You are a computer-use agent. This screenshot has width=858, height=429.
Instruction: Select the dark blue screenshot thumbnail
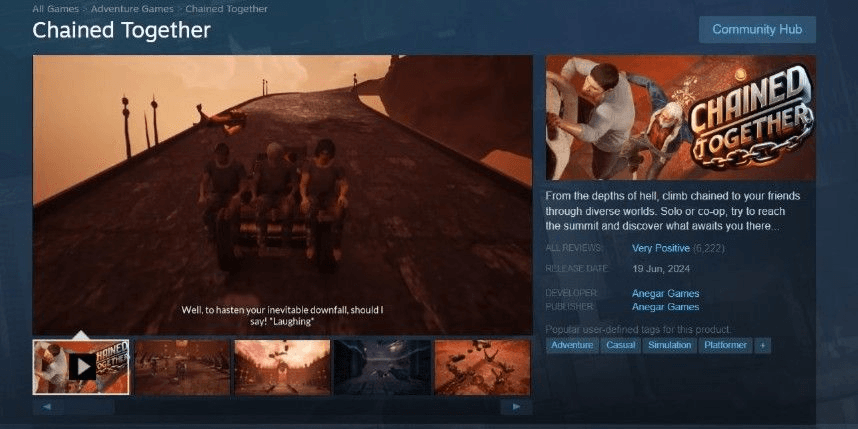pyautogui.click(x=382, y=367)
